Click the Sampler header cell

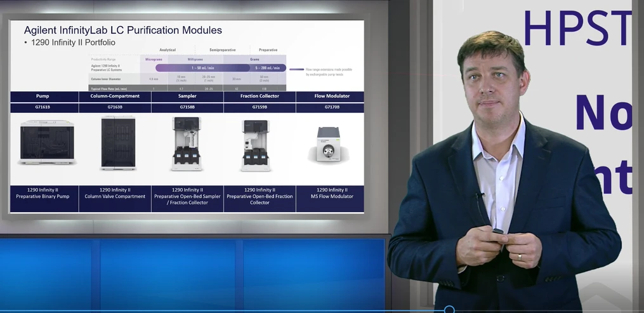point(187,97)
